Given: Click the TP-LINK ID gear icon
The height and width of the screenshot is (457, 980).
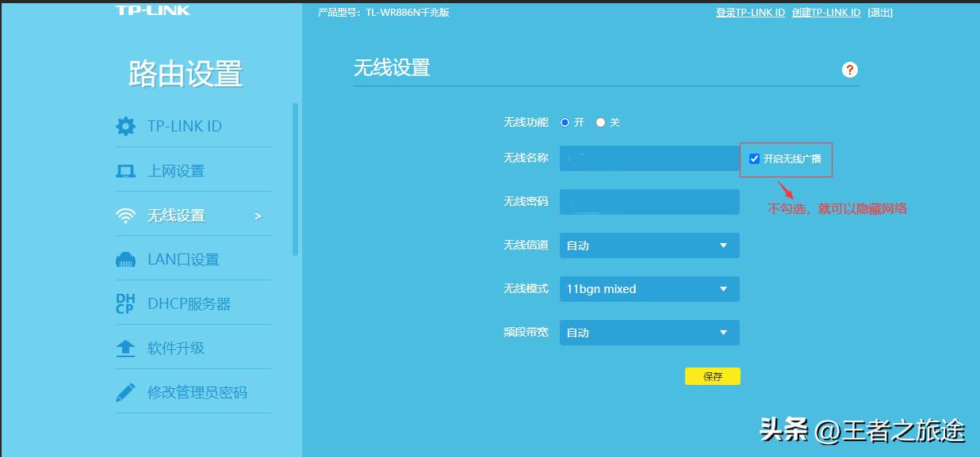Looking at the screenshot, I should [125, 126].
